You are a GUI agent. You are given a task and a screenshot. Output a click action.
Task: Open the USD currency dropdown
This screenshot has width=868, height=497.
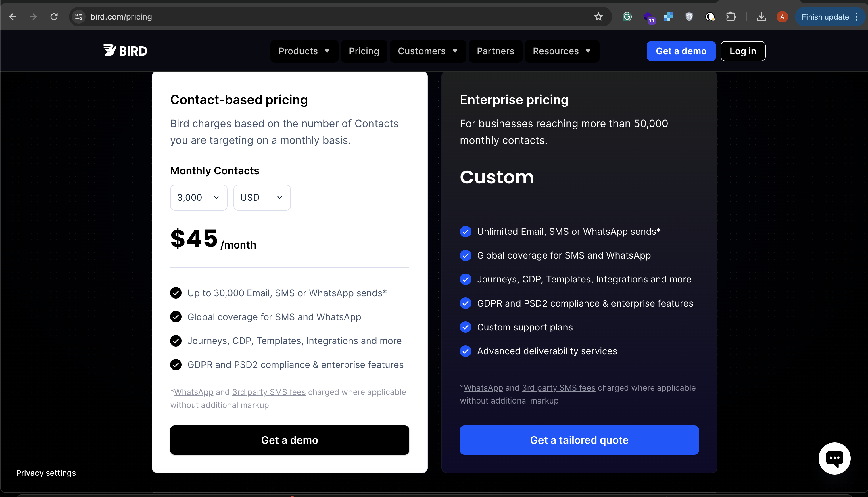click(x=262, y=197)
